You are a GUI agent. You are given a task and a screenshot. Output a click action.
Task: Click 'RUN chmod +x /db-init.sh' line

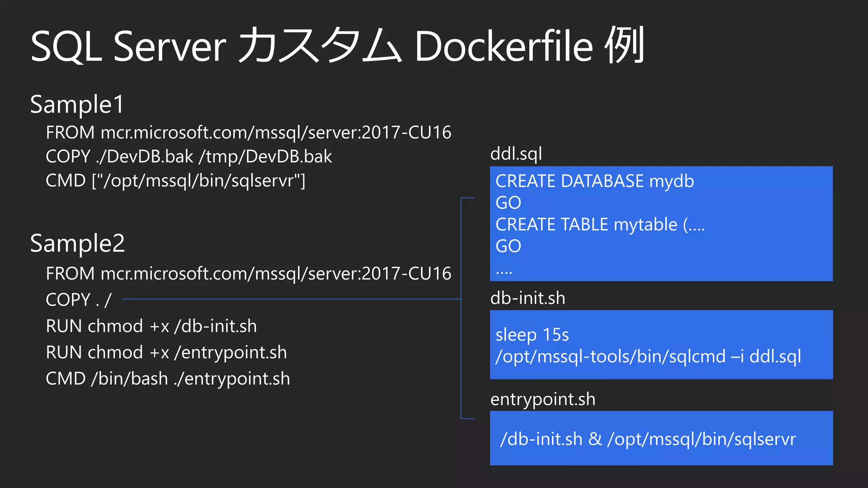coord(151,326)
